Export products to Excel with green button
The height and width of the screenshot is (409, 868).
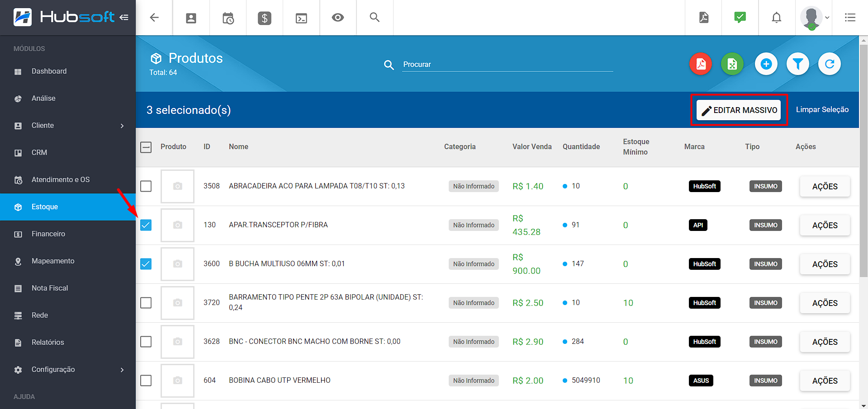(x=732, y=64)
